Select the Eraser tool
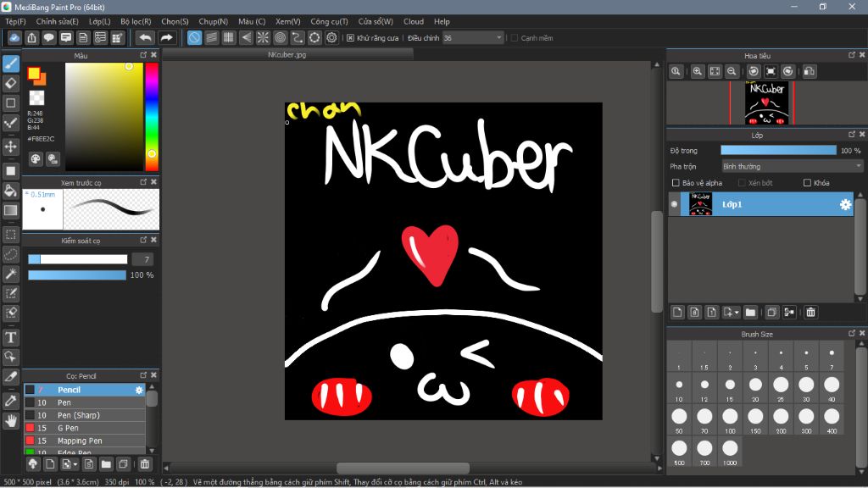 coord(10,84)
